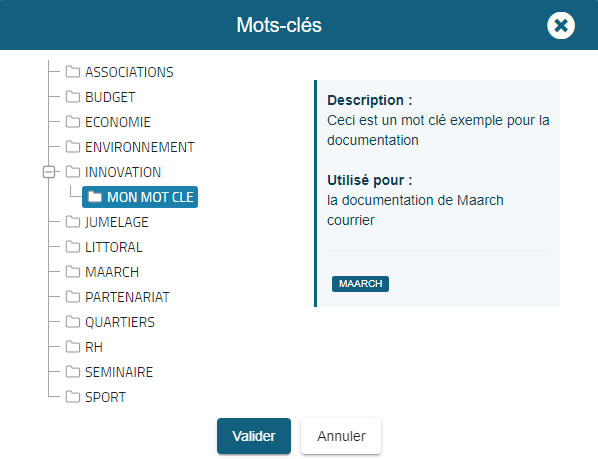
Task: Click the folder icon beside QUARTIERS
Action: point(72,322)
